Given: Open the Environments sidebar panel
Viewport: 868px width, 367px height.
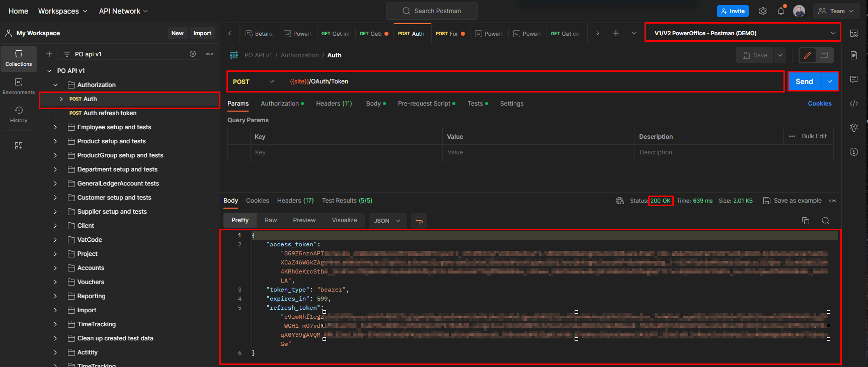Looking at the screenshot, I should click(19, 86).
